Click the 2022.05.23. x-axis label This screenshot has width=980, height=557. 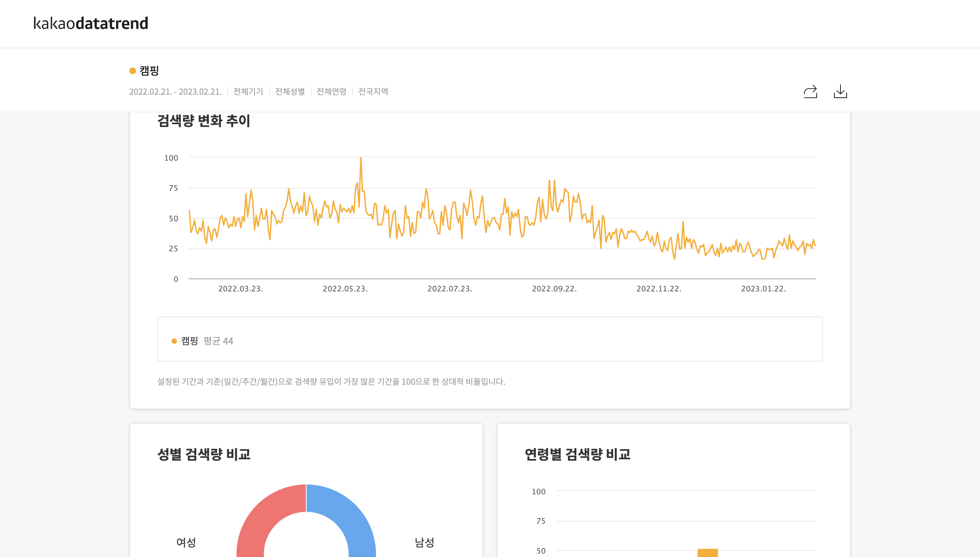(345, 289)
